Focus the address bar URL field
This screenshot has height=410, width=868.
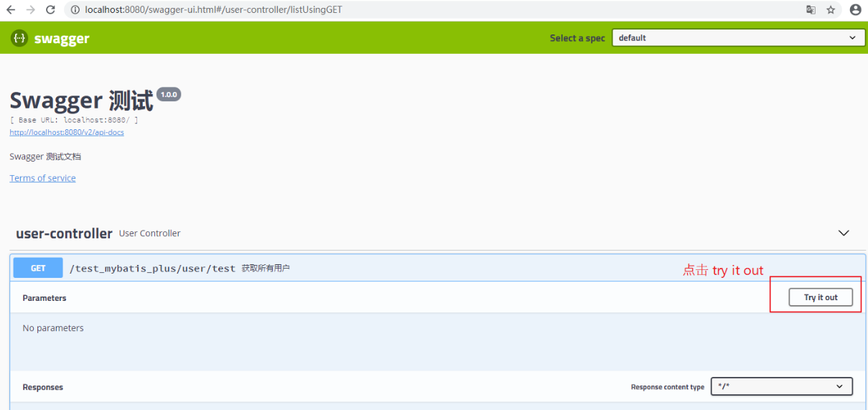[x=431, y=10]
